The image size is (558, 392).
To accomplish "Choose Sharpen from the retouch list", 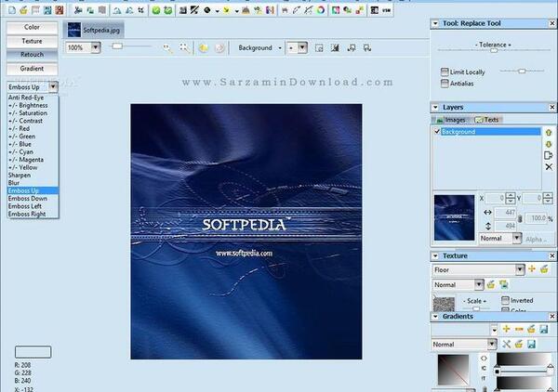I will point(33,176).
